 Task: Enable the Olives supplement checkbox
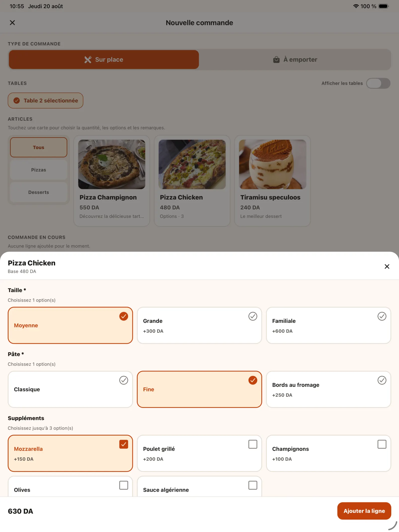[x=123, y=485]
